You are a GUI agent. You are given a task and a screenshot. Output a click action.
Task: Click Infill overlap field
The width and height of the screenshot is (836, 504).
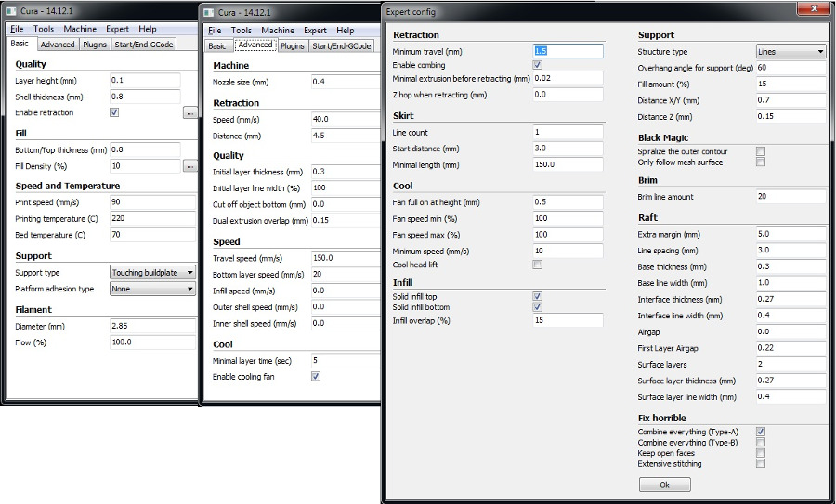pos(568,320)
